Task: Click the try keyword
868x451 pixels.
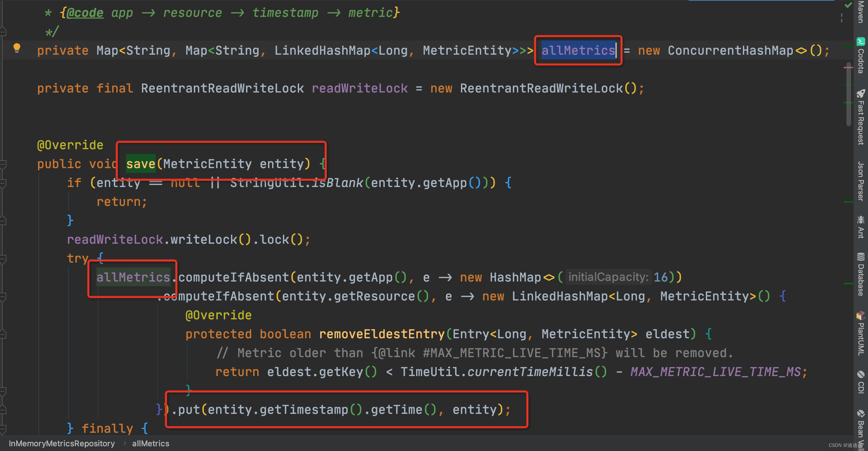Action: 78,259
